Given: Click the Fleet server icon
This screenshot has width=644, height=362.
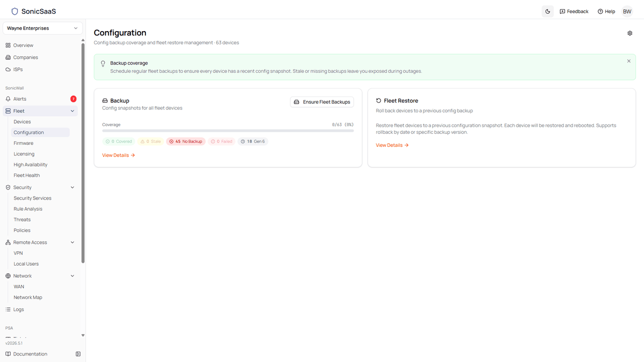Looking at the screenshot, I should pos(8,111).
